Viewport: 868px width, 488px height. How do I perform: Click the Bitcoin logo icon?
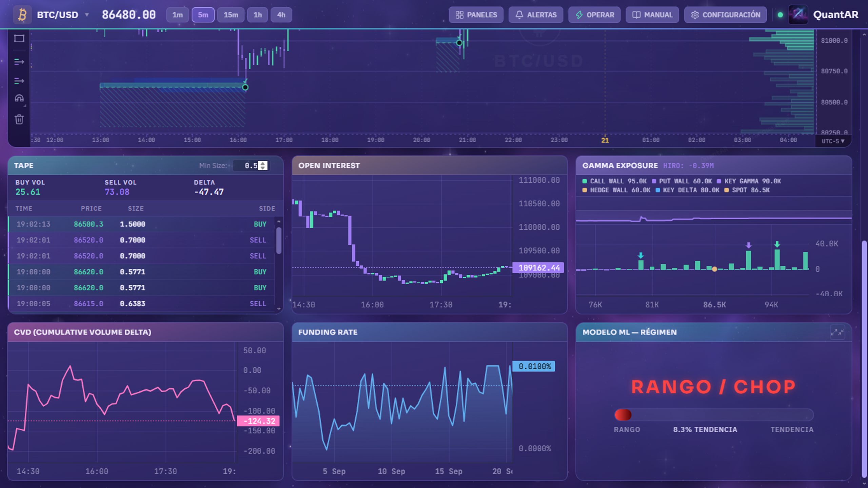click(22, 15)
